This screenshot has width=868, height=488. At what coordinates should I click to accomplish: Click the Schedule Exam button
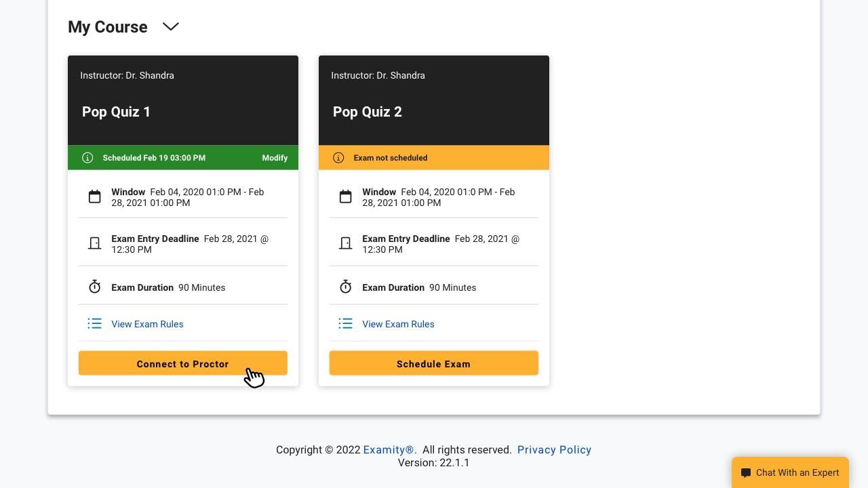pos(434,363)
